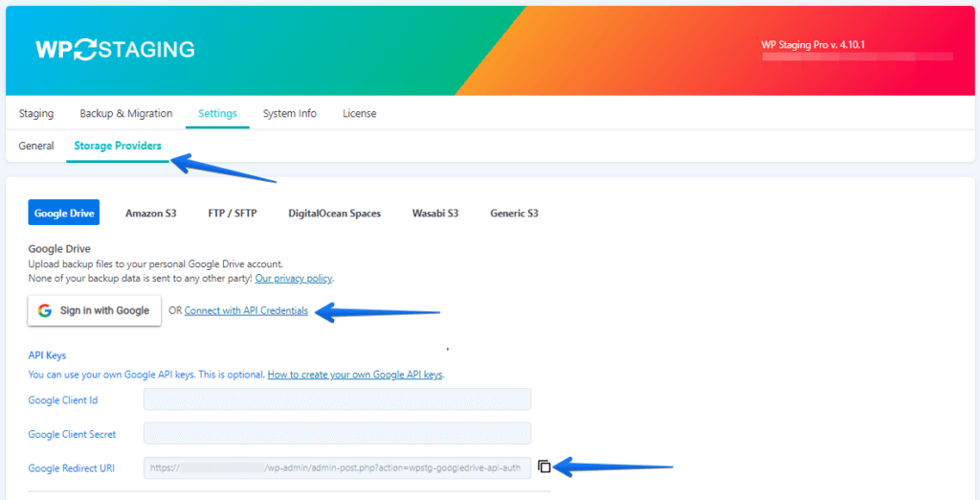Focus the Google Client Secret field

coord(338,433)
